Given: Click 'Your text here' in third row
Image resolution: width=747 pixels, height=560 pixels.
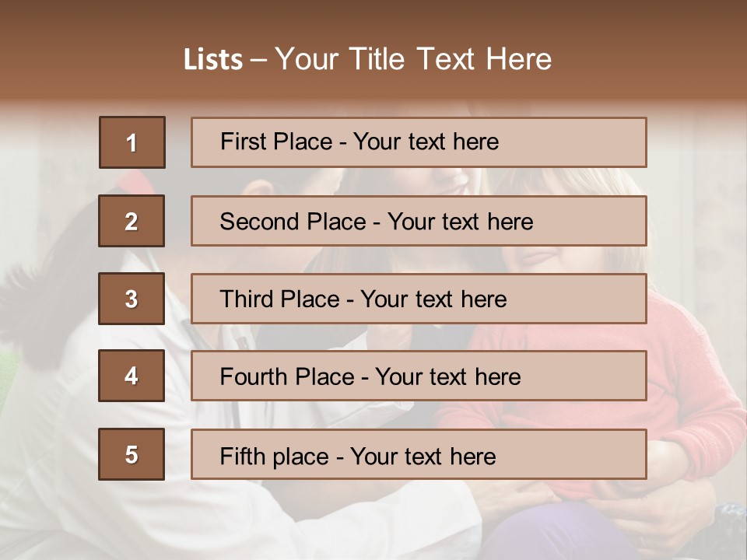Looking at the screenshot, I should click(x=433, y=299).
